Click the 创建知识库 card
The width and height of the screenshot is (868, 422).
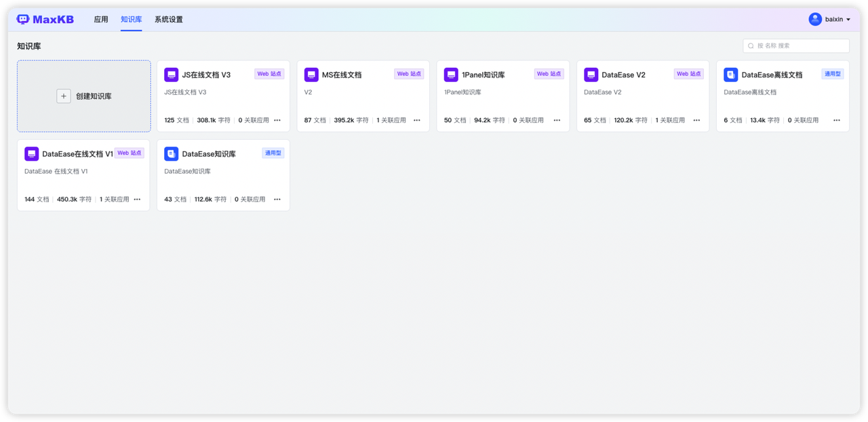[x=83, y=96]
